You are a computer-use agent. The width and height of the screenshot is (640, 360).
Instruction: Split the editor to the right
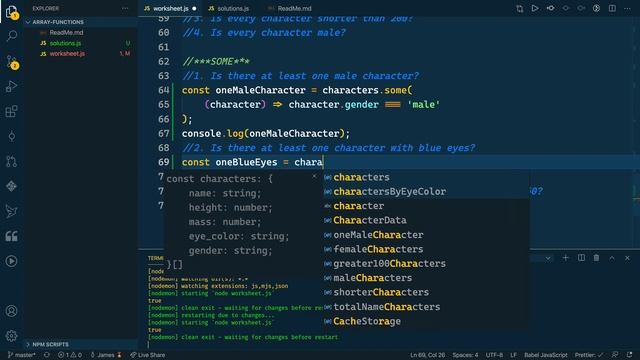point(612,8)
